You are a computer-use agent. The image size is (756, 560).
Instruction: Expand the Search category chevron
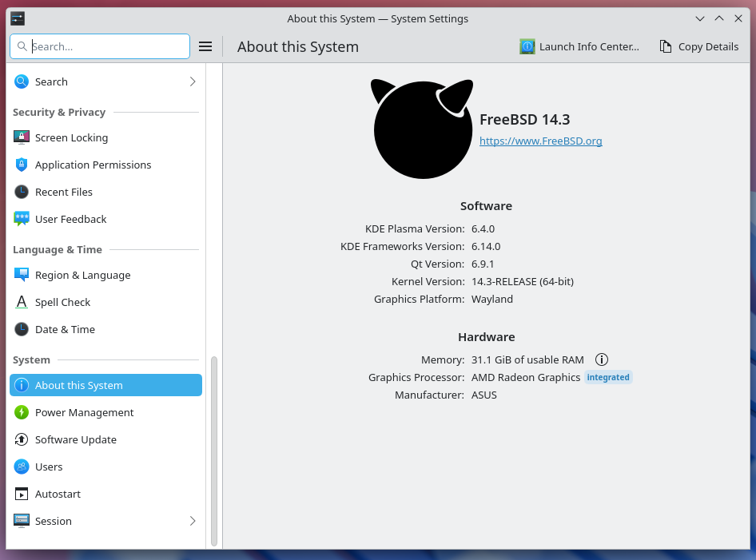(193, 81)
